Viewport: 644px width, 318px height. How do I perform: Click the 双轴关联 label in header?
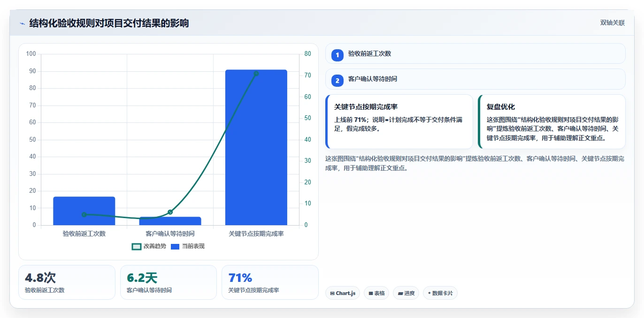tap(613, 23)
